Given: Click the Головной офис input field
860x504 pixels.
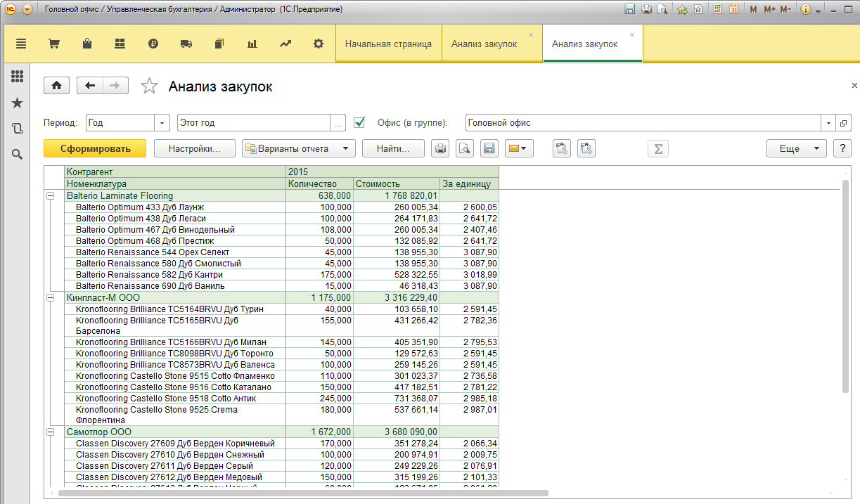Looking at the screenshot, I should click(643, 122).
